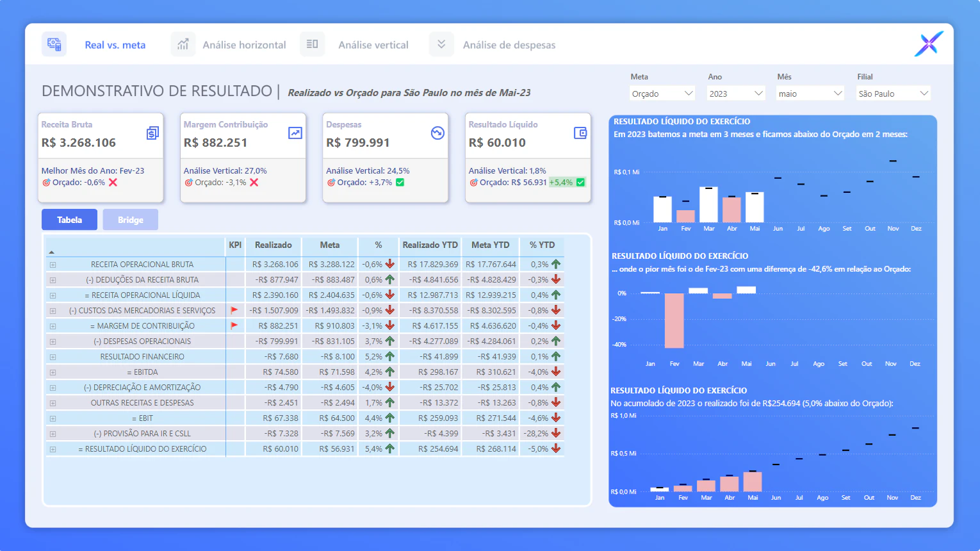The height and width of the screenshot is (551, 980).
Task: Expand the RESULTADO LÍQUIDO DO EXERCÍCIO row
Action: (x=53, y=449)
